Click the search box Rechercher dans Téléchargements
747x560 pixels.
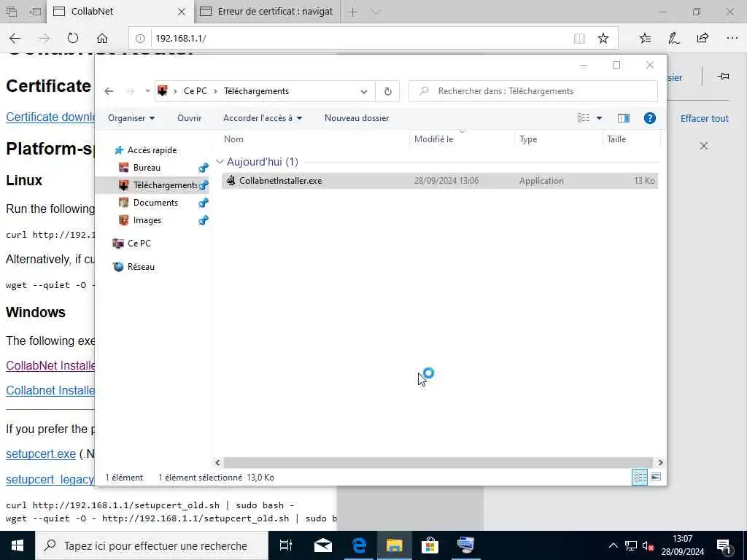(x=533, y=91)
